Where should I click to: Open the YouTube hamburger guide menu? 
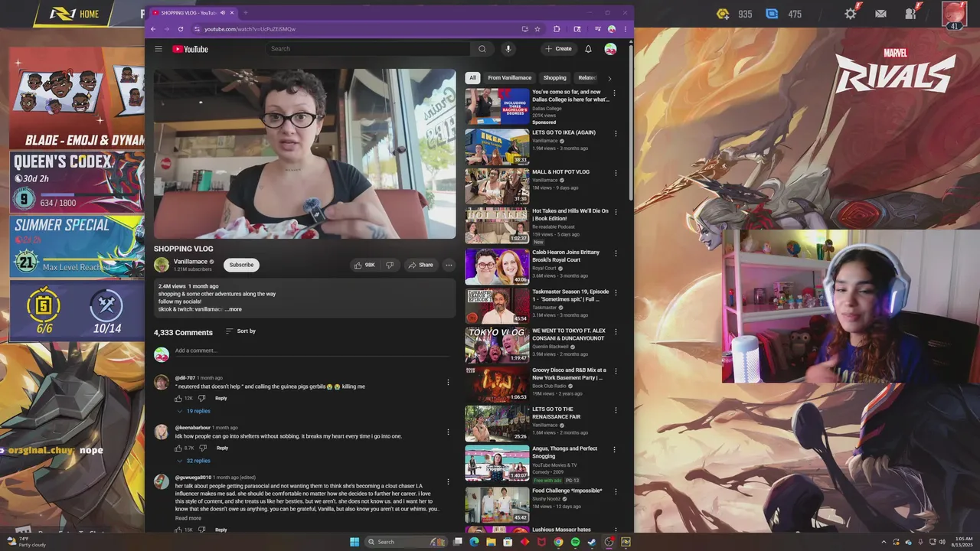point(158,49)
